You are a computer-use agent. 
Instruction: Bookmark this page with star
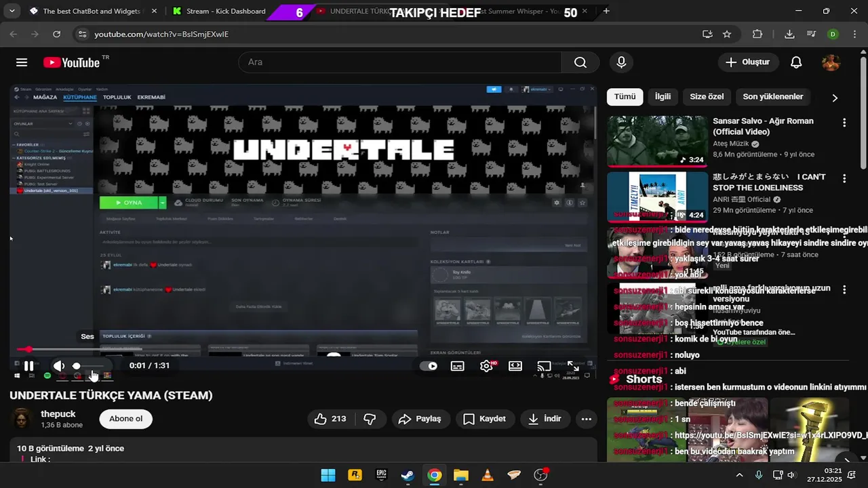(727, 34)
